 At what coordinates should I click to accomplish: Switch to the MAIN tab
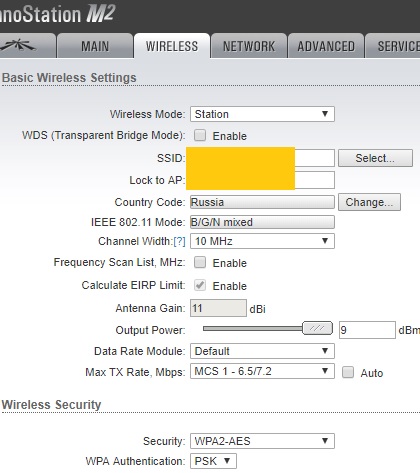95,46
